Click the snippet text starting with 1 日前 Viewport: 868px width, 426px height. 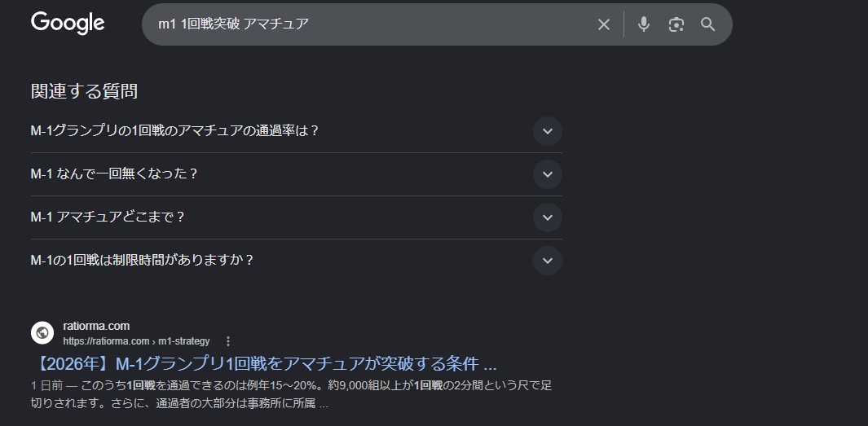pos(292,394)
